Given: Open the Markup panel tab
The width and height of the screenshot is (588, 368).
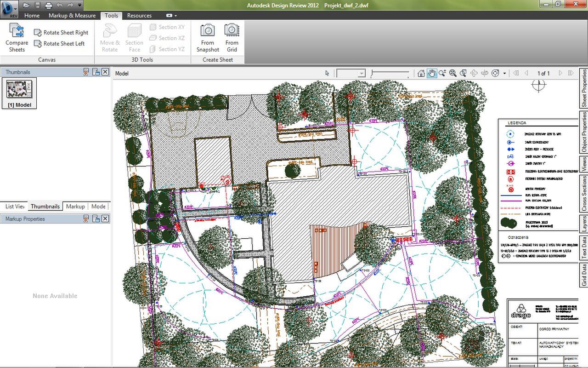Looking at the screenshot, I should tap(75, 207).
